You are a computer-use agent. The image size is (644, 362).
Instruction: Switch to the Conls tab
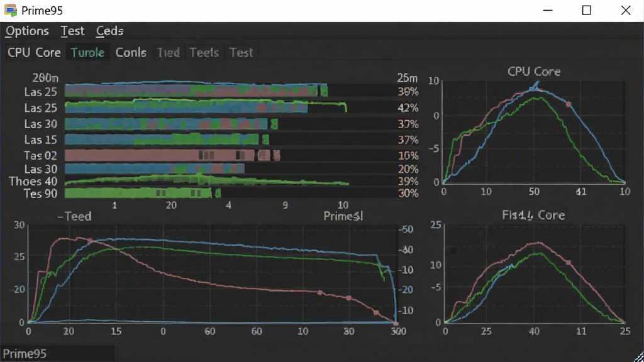[131, 53]
